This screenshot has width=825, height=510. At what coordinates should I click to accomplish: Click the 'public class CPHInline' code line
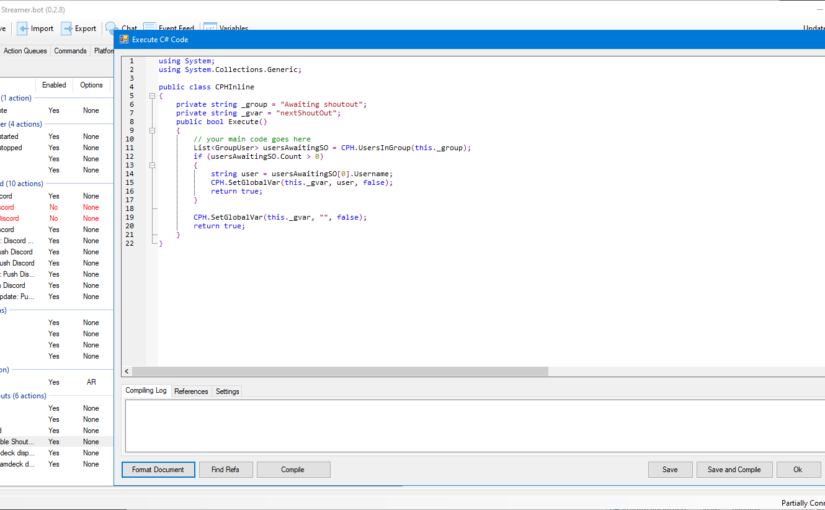pos(206,87)
